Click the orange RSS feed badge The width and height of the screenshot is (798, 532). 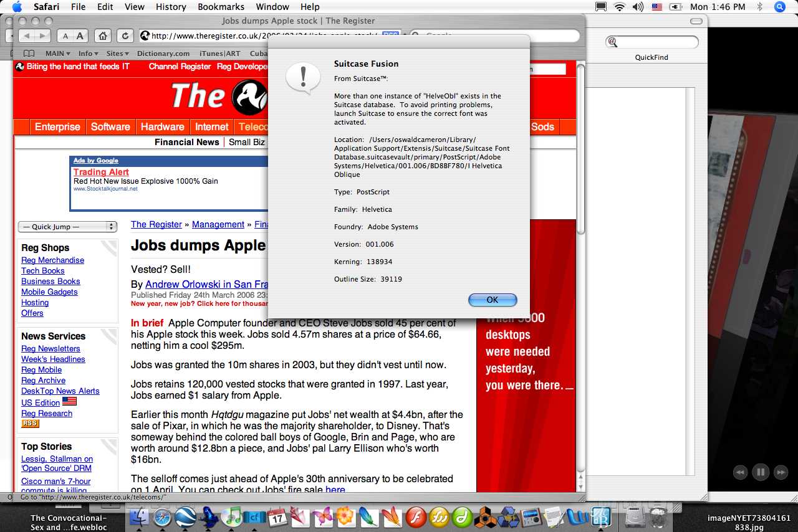click(30, 424)
